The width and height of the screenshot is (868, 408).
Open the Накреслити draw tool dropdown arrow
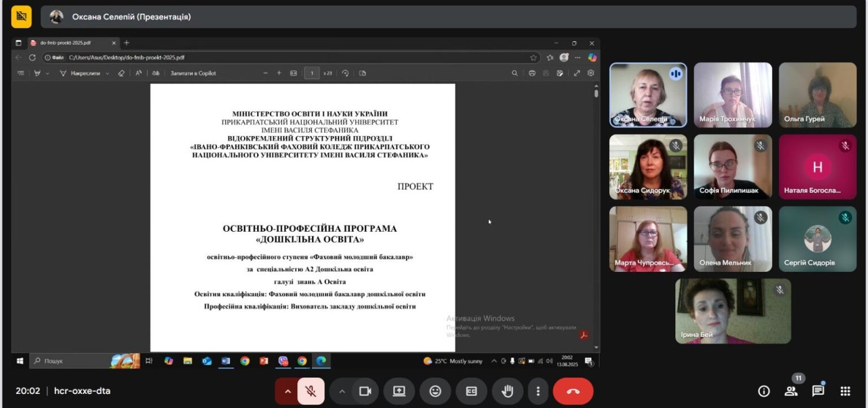click(x=107, y=73)
